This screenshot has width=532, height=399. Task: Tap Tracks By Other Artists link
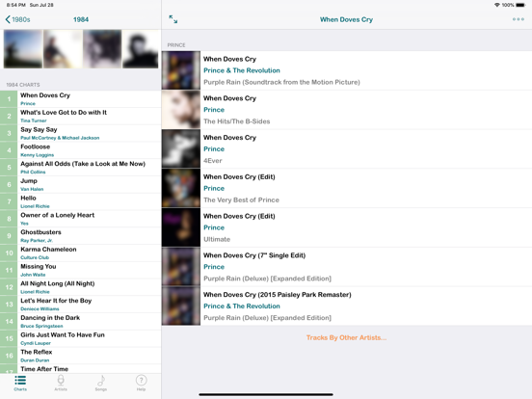point(346,337)
